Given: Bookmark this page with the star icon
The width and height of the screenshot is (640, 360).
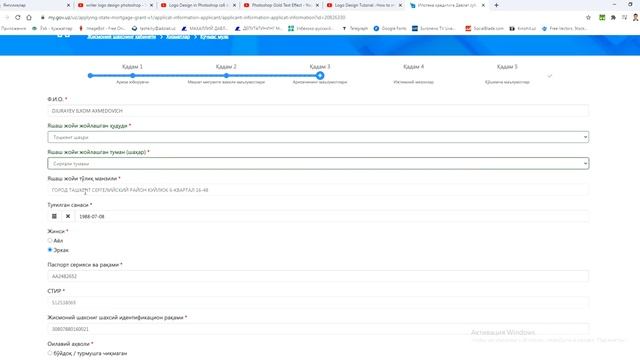Looking at the screenshot, I should click(588, 18).
